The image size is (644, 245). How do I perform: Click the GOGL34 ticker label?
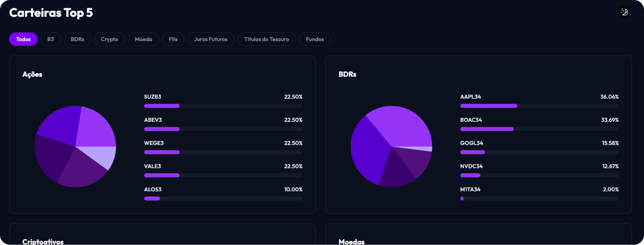pos(471,143)
